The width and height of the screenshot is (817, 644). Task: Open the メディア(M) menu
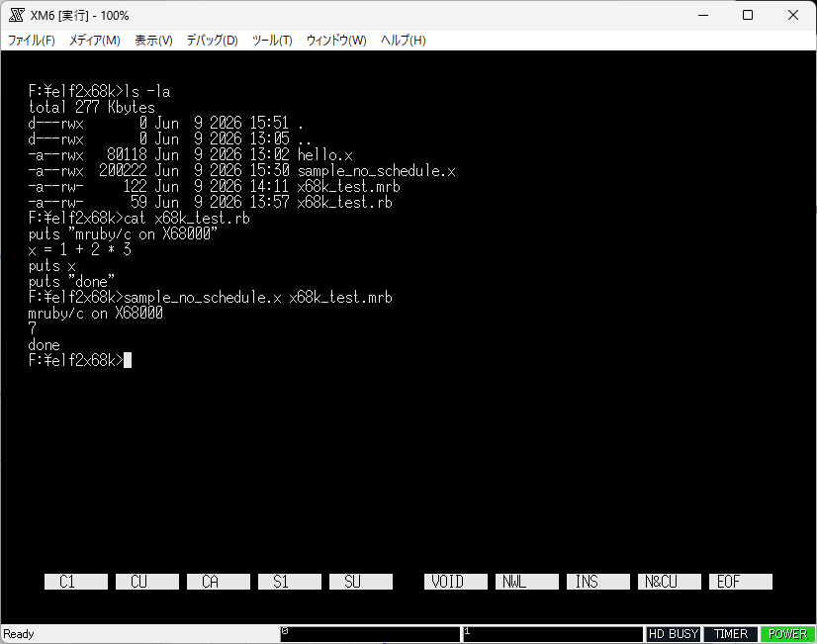(94, 41)
